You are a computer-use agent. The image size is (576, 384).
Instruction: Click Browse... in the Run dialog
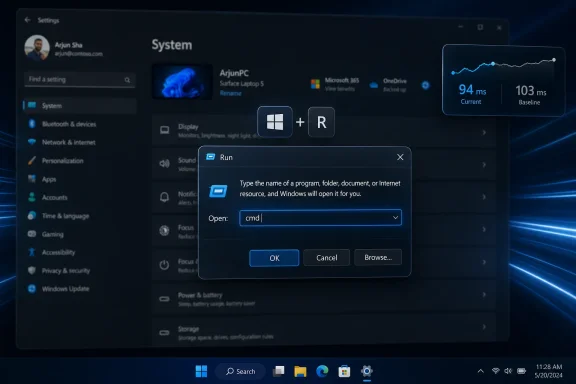pyautogui.click(x=378, y=257)
